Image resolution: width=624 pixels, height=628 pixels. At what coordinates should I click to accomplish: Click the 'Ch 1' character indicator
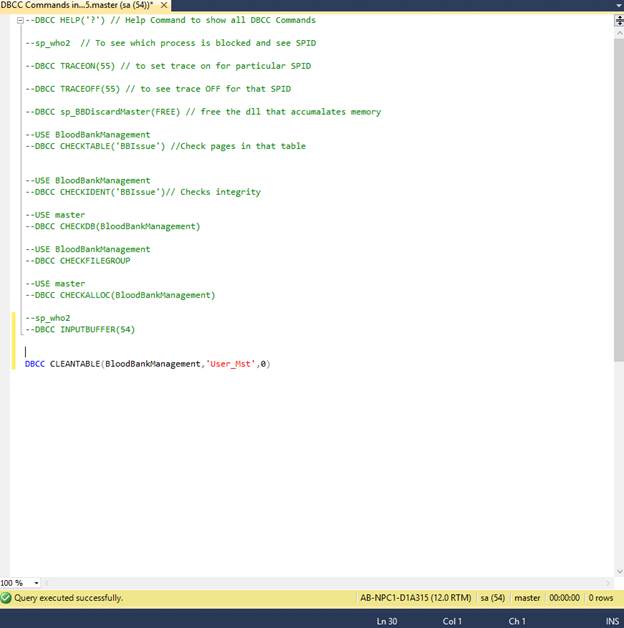pyautogui.click(x=517, y=621)
